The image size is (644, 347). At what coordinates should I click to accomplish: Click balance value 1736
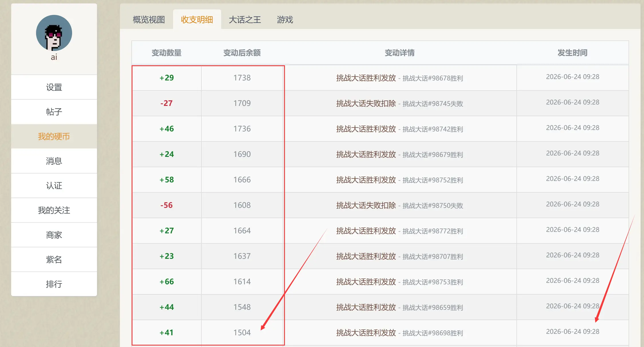pos(242,129)
